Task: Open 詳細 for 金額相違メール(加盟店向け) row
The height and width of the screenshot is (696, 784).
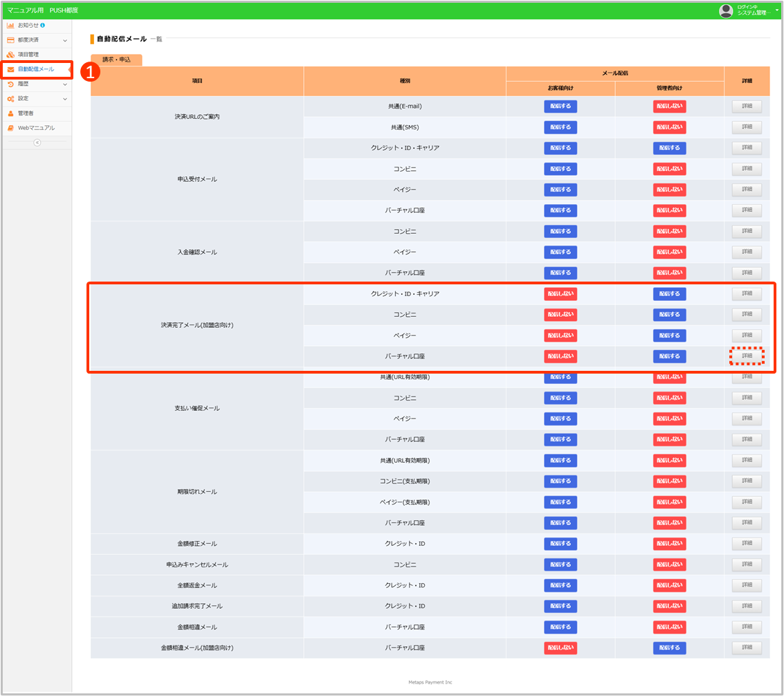Action: (x=747, y=648)
